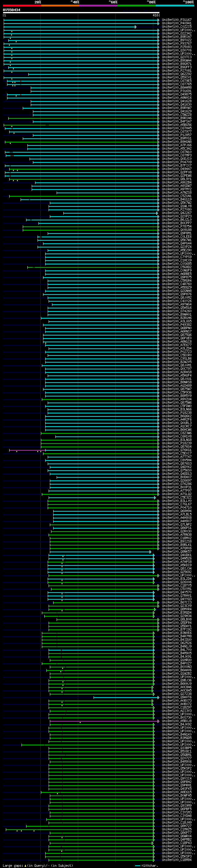197x868 pixels.
Task: Open the UniRef100_C0Z2I5 hit label
Action: click(176, 26)
